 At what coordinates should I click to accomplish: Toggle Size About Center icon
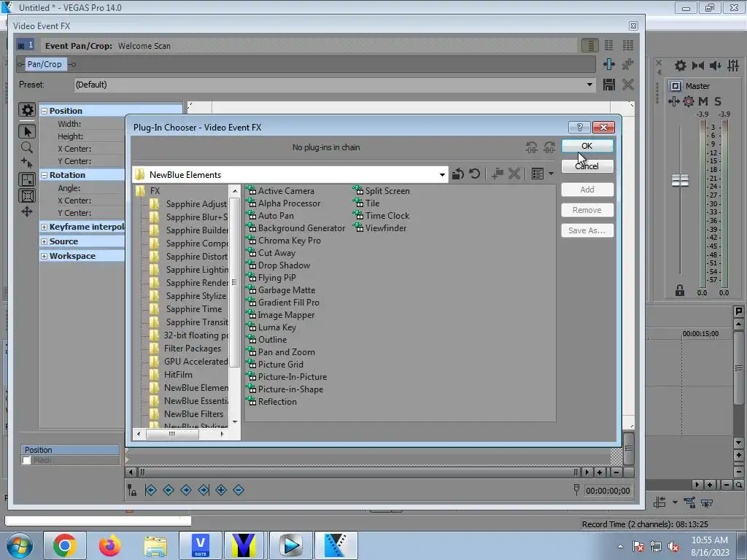[27, 195]
